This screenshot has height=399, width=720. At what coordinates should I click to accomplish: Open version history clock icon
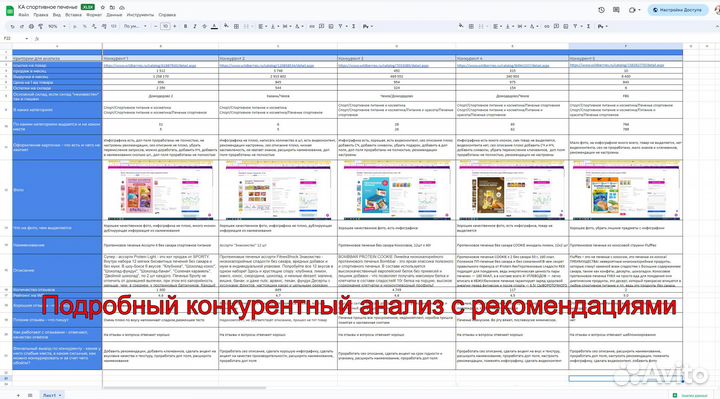click(601, 10)
